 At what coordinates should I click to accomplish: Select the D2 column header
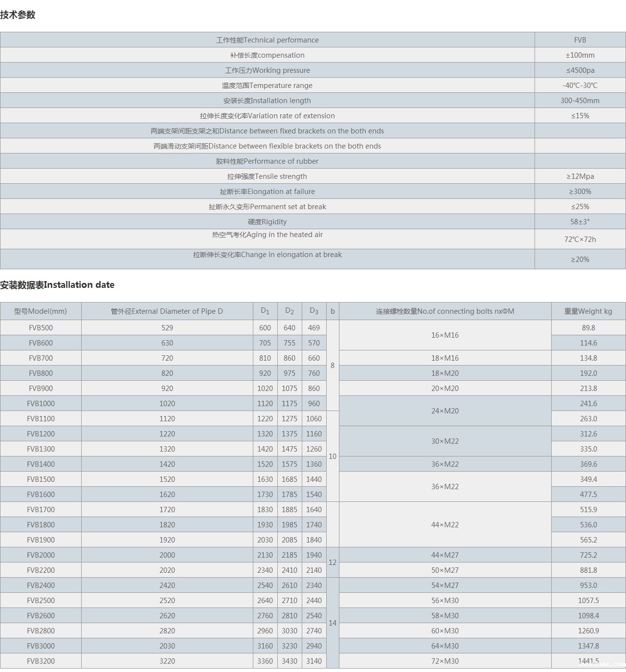click(x=290, y=311)
